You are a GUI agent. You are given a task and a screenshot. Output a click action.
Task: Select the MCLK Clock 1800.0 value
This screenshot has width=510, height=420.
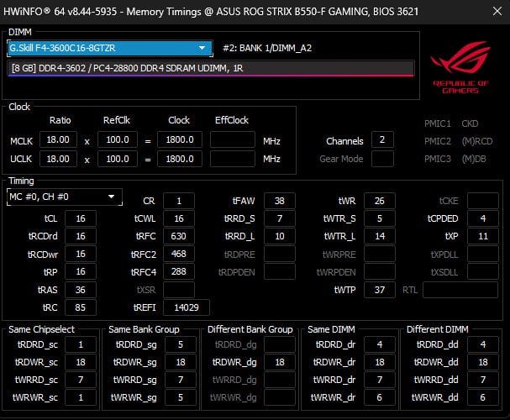(180, 139)
